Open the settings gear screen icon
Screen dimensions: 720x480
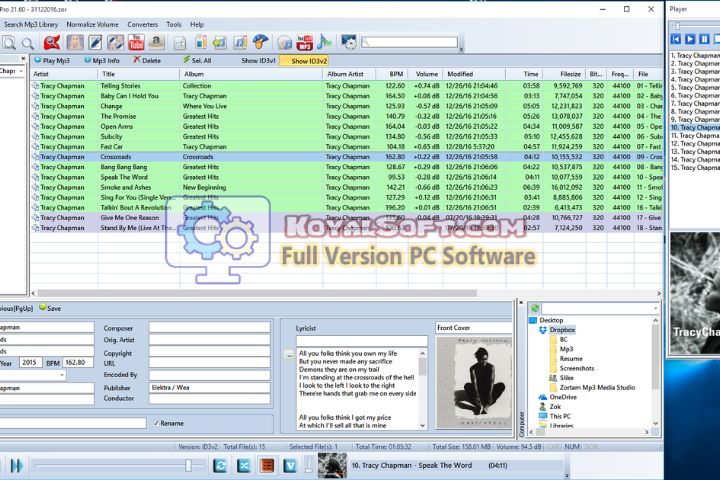349,42
